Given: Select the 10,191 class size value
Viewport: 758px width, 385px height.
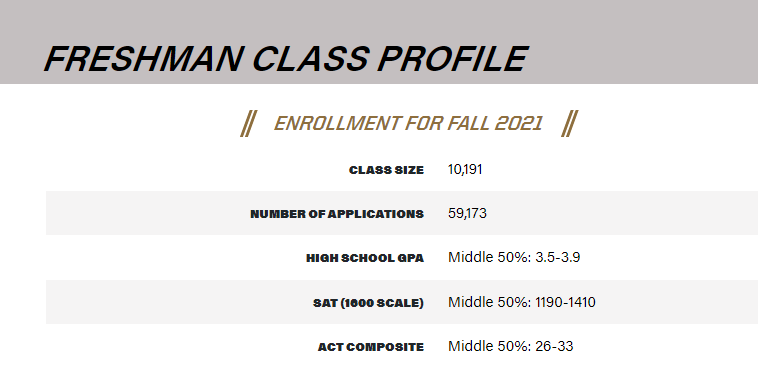Looking at the screenshot, I should click(x=465, y=169).
